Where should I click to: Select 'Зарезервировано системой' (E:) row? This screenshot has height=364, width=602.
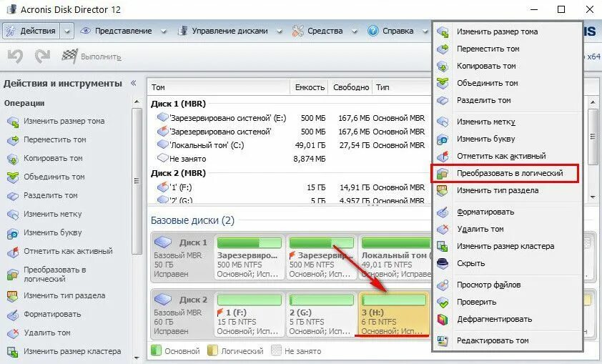coord(290,118)
